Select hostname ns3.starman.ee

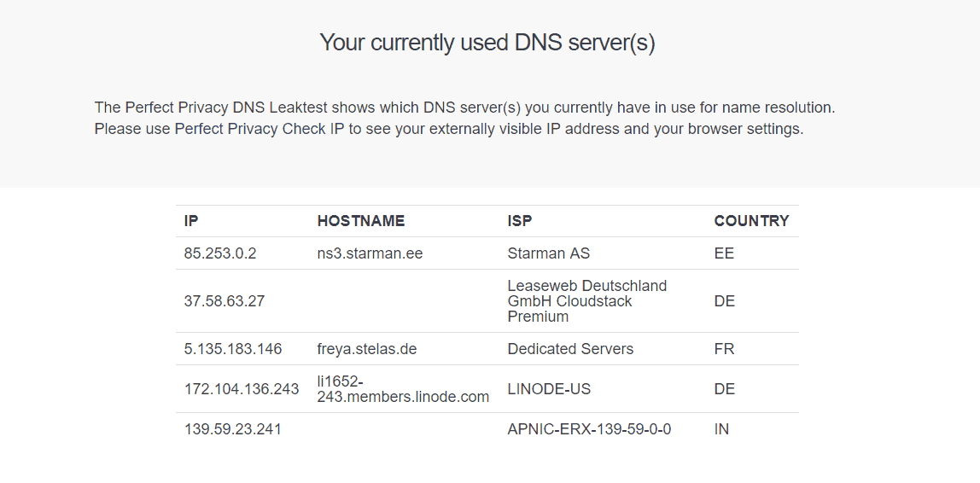tap(370, 253)
